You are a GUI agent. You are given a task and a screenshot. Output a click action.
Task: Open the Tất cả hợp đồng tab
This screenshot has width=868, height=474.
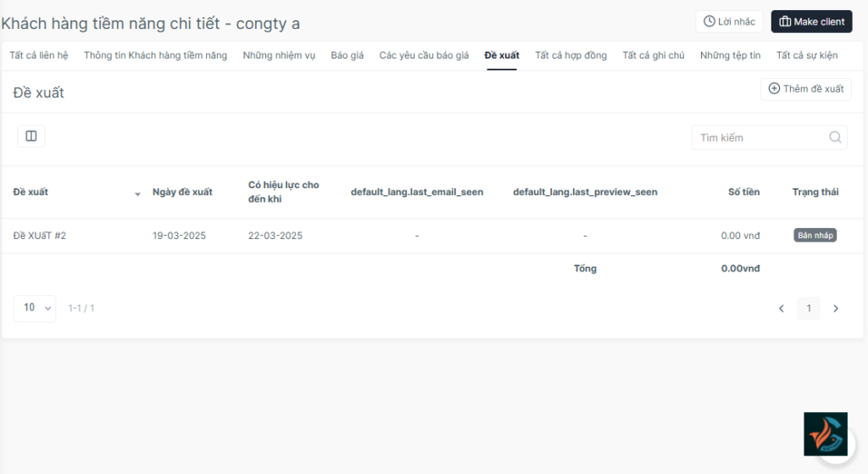570,55
